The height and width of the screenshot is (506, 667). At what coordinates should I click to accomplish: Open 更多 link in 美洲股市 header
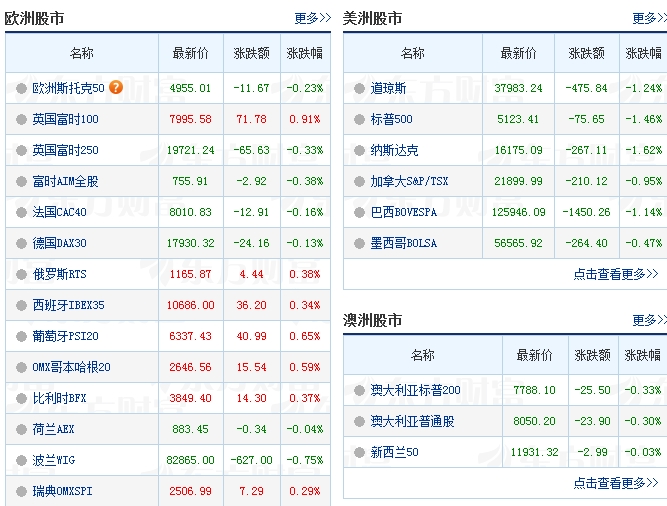click(650, 18)
